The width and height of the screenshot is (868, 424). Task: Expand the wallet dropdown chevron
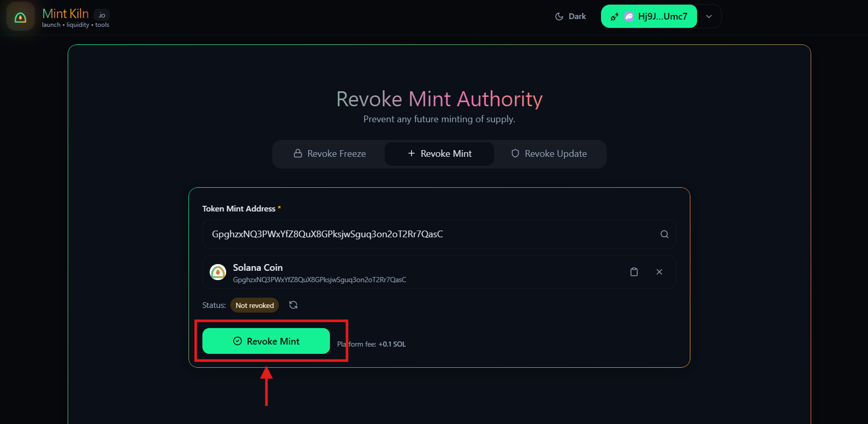[709, 17]
